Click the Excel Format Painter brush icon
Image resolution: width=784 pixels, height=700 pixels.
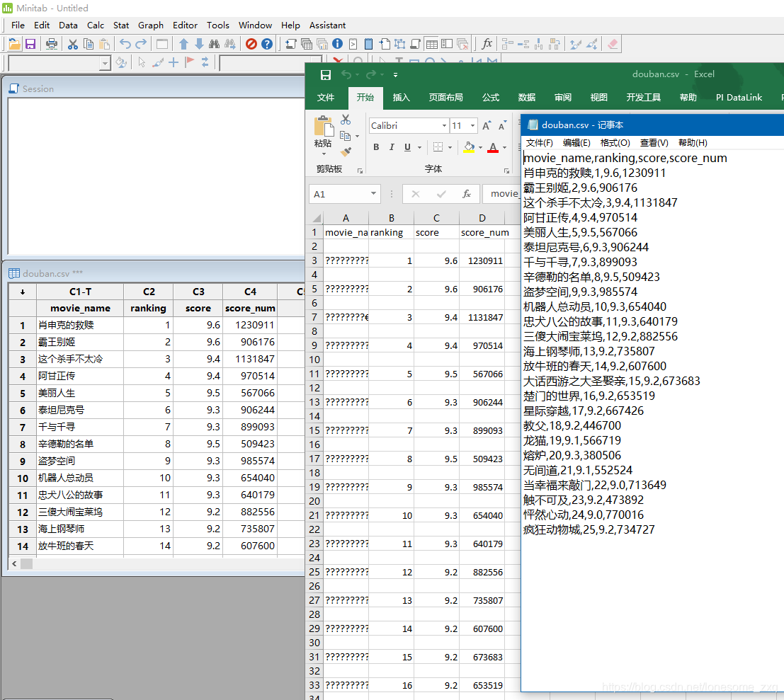point(346,151)
